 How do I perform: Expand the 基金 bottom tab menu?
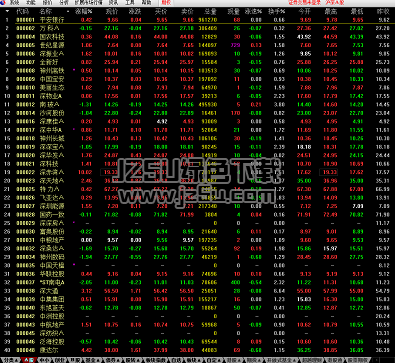pos(92,360)
